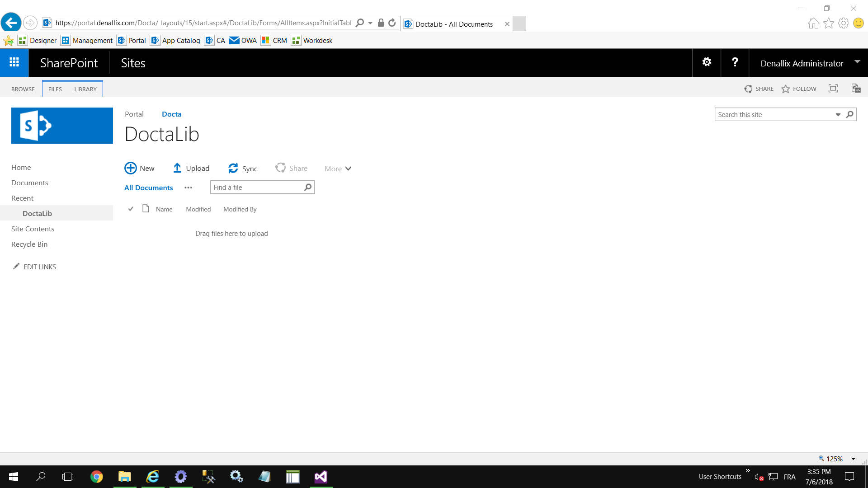
Task: Create a document with the New icon
Action: [x=131, y=168]
